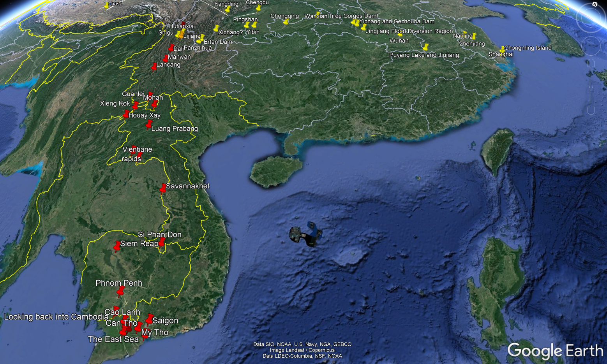Click the Lancang red placemark pin
The width and height of the screenshot is (607, 364).
click(154, 67)
